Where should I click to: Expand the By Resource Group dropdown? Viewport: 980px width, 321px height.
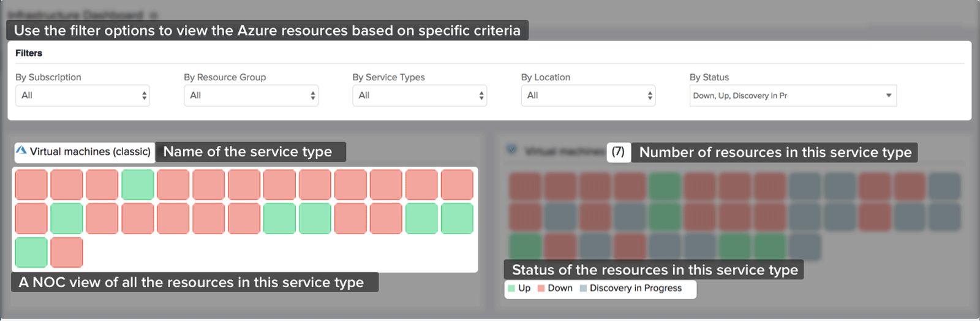click(x=251, y=96)
